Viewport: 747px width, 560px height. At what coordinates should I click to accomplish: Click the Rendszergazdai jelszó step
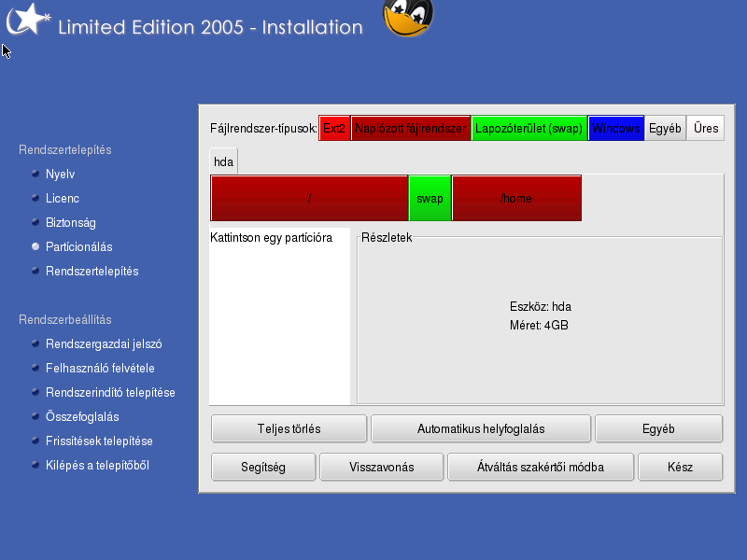click(104, 343)
